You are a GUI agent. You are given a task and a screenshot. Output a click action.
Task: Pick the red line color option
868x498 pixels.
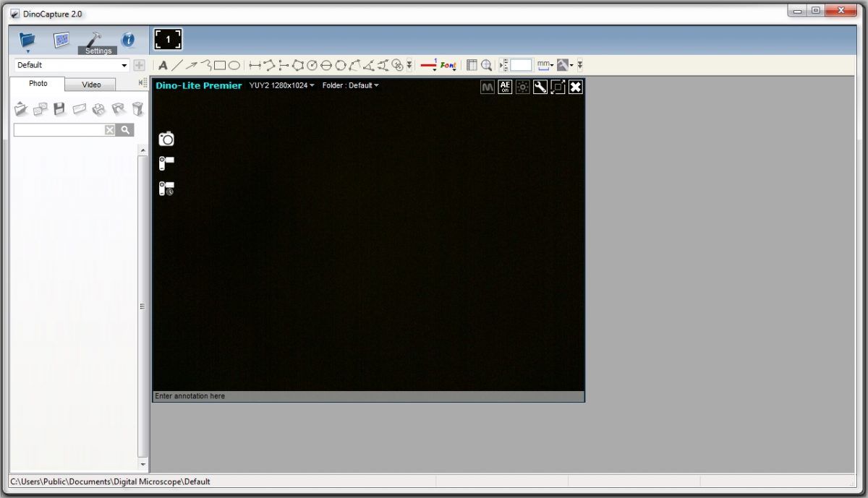click(428, 65)
